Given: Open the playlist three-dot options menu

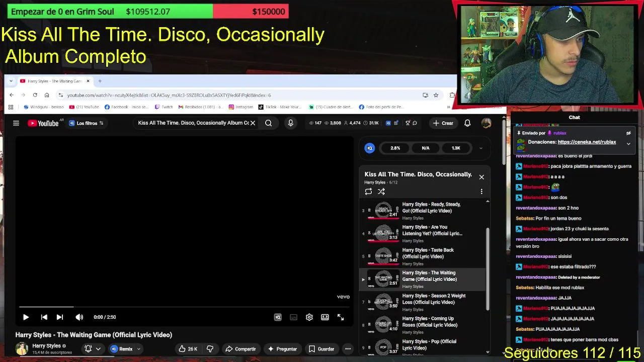Looking at the screenshot, I should [x=481, y=192].
